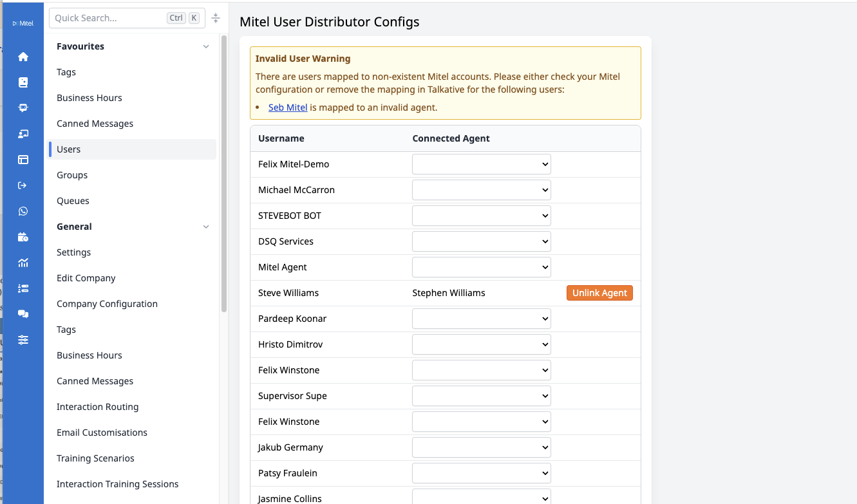Open Company Configuration menu item
Viewport: 857px width, 504px height.
pyautogui.click(x=107, y=304)
